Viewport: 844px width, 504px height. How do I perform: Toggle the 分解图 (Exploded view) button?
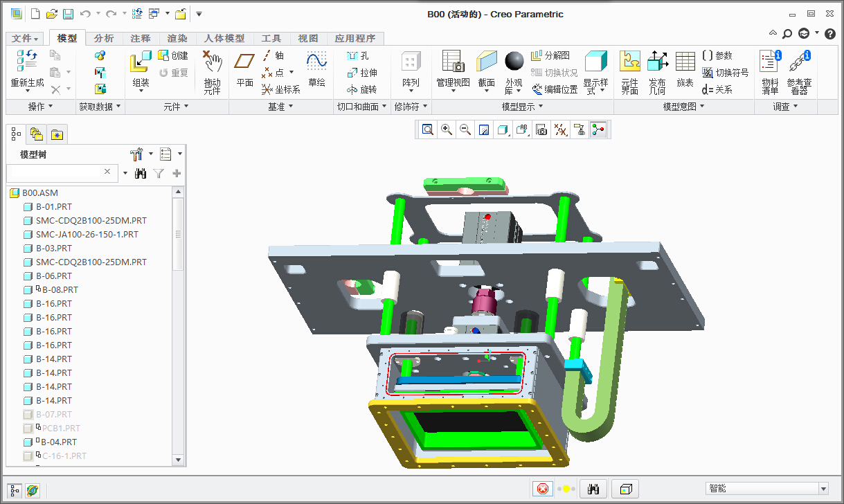click(550, 55)
